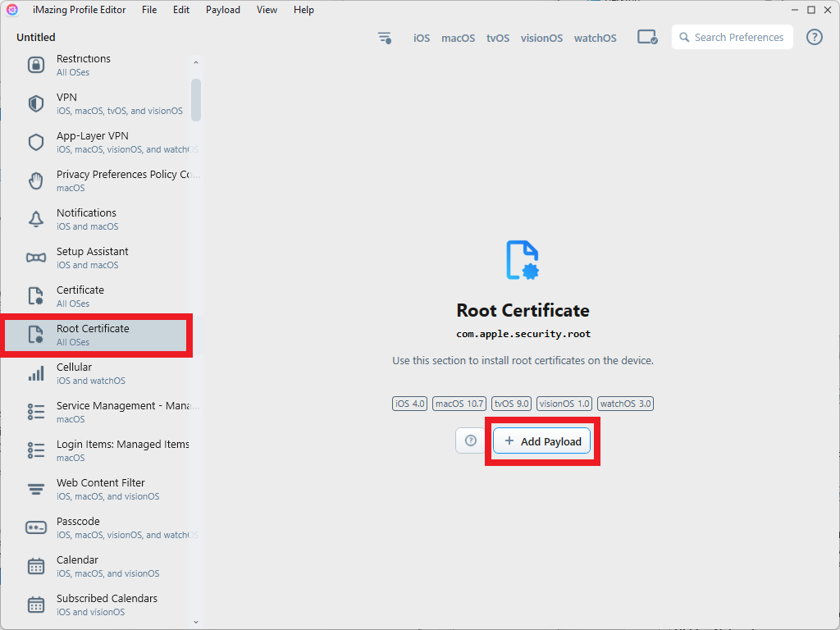Click the Passcode field icon
This screenshot has height=630, width=840.
(x=36, y=527)
